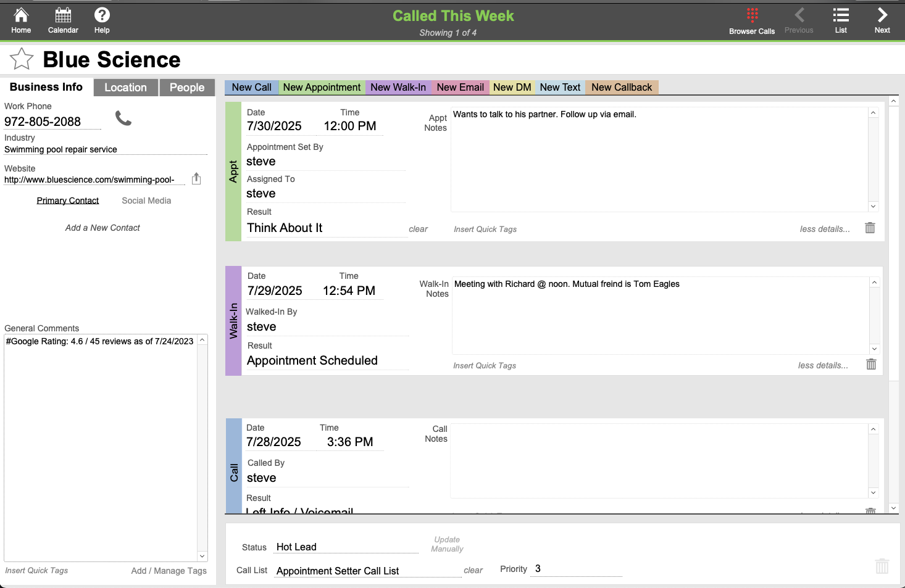Collapse appointment with 'less details...'
905x588 pixels.
[825, 229]
